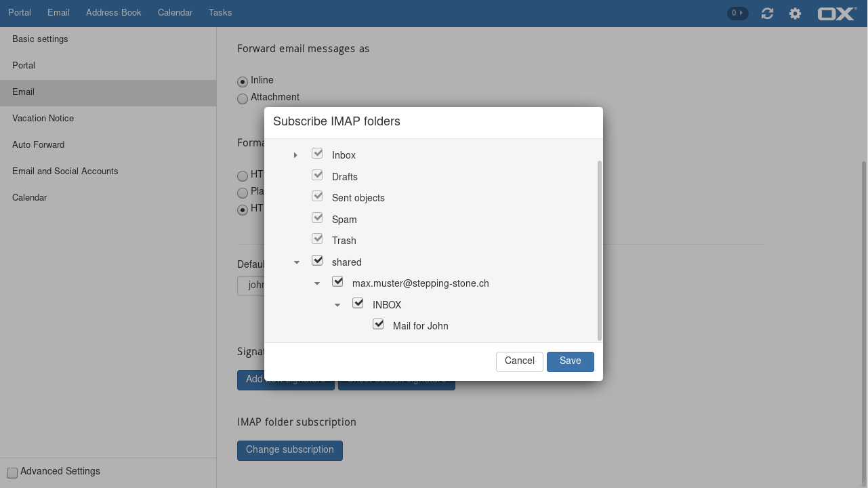
Task: Uncheck the shared folder checkbox
Action: (x=317, y=260)
